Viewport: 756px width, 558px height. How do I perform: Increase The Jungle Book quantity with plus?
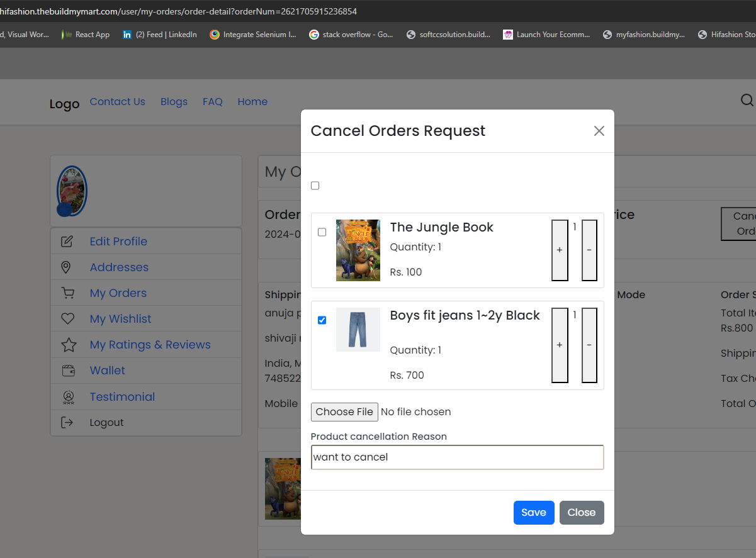click(x=560, y=250)
